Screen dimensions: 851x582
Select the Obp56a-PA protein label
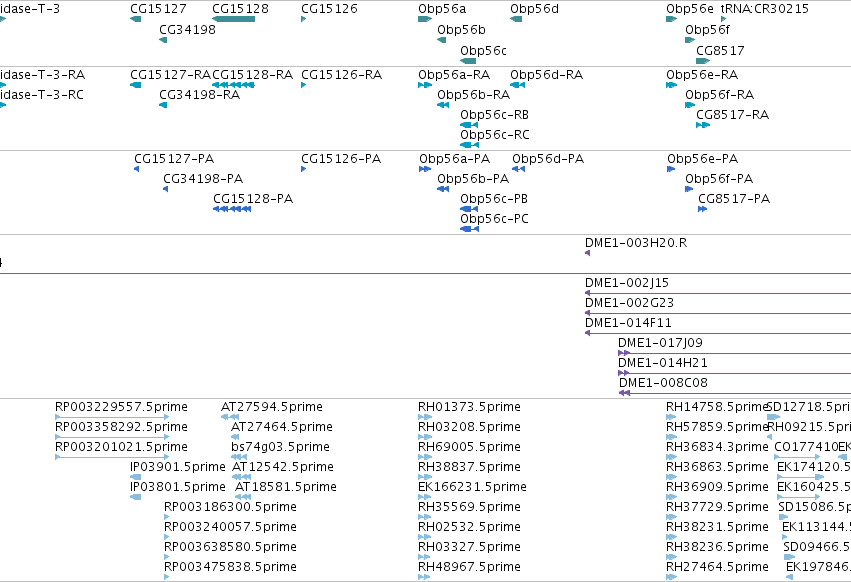(x=454, y=159)
